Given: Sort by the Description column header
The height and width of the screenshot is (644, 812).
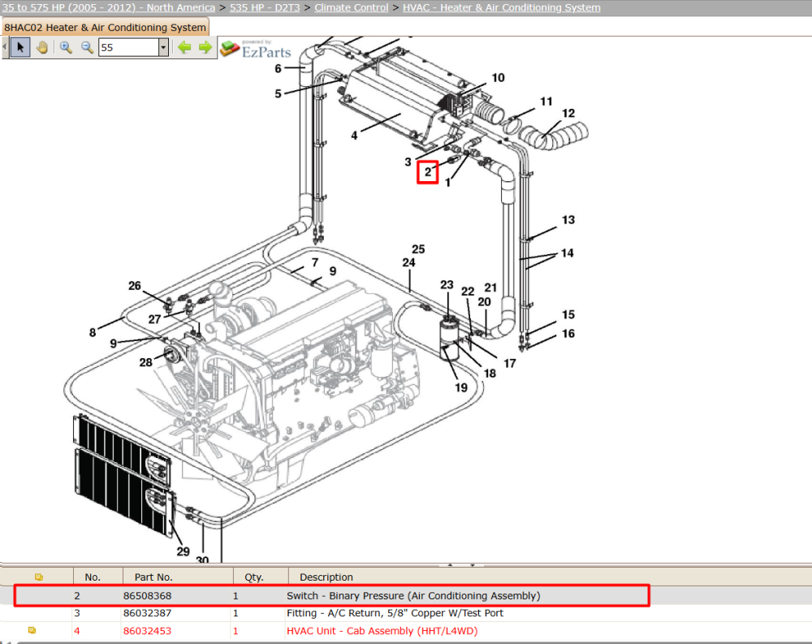Looking at the screenshot, I should point(326,577).
